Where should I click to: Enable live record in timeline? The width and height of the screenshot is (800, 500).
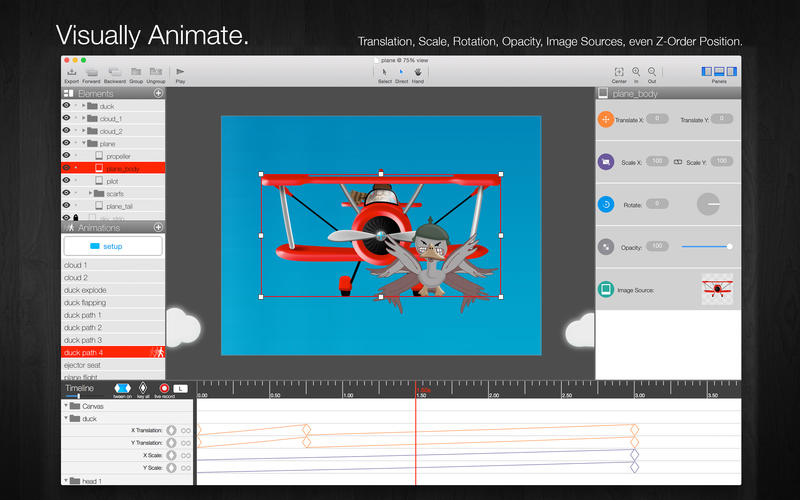coord(164,388)
